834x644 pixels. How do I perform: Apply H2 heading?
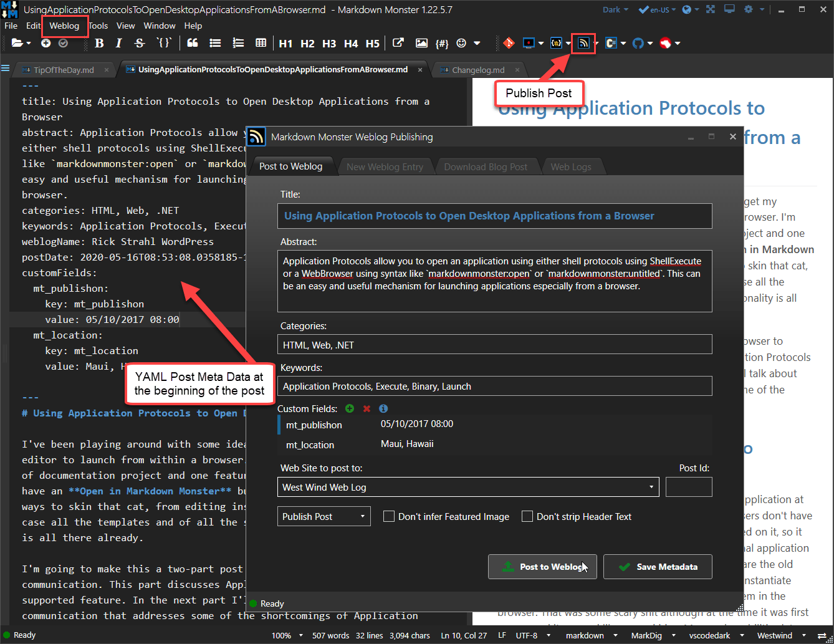307,43
